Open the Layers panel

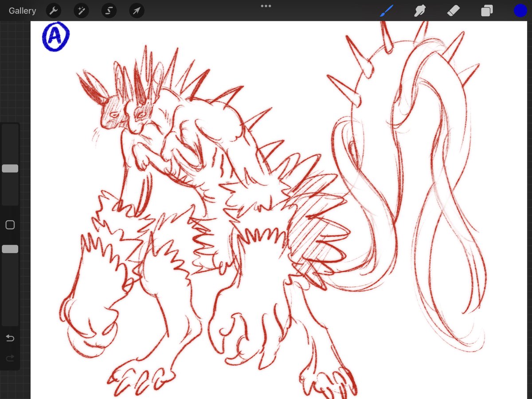click(487, 11)
